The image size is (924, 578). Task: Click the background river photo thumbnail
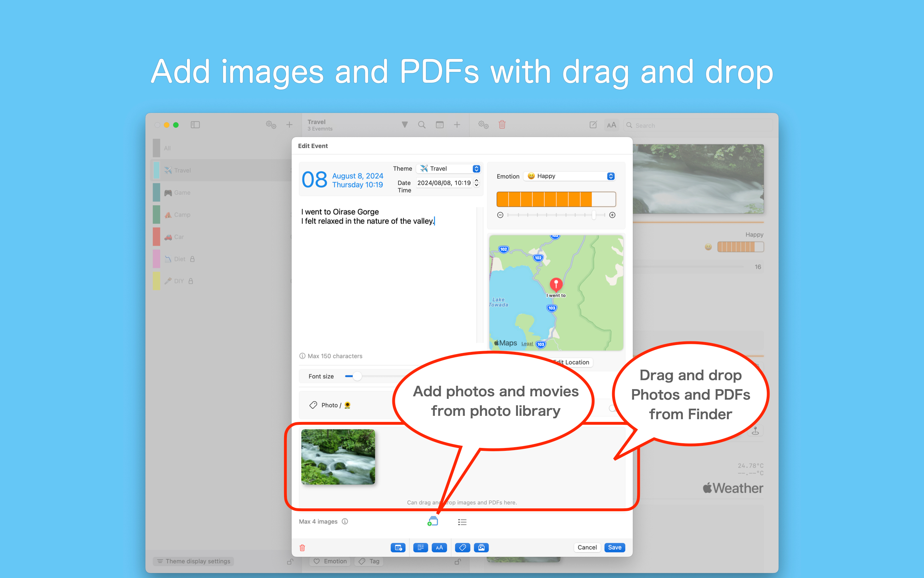click(x=698, y=178)
